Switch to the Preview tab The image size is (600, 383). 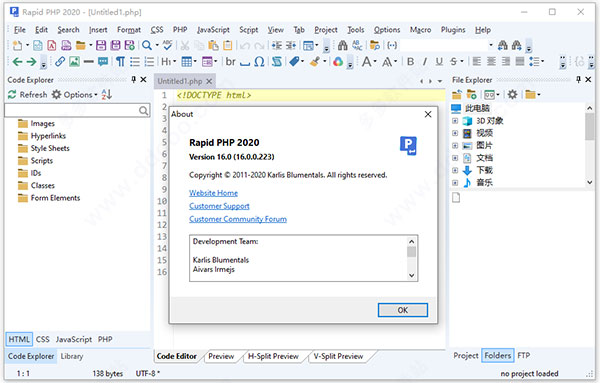221,356
